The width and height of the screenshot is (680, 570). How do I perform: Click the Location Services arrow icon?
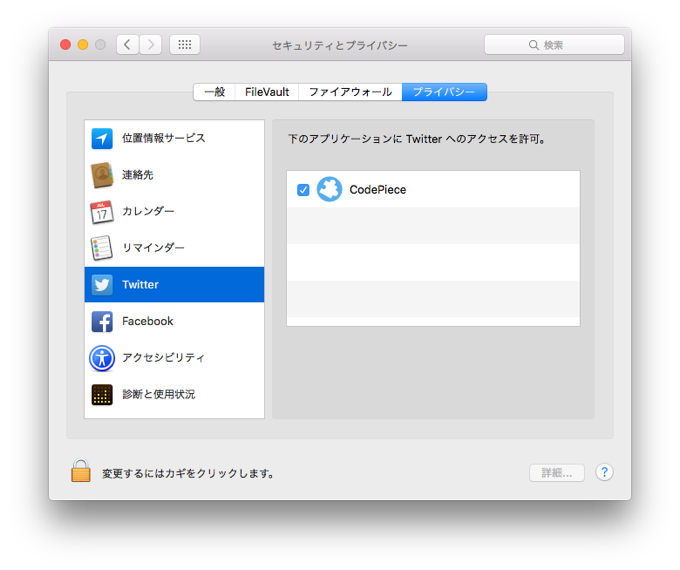(102, 138)
